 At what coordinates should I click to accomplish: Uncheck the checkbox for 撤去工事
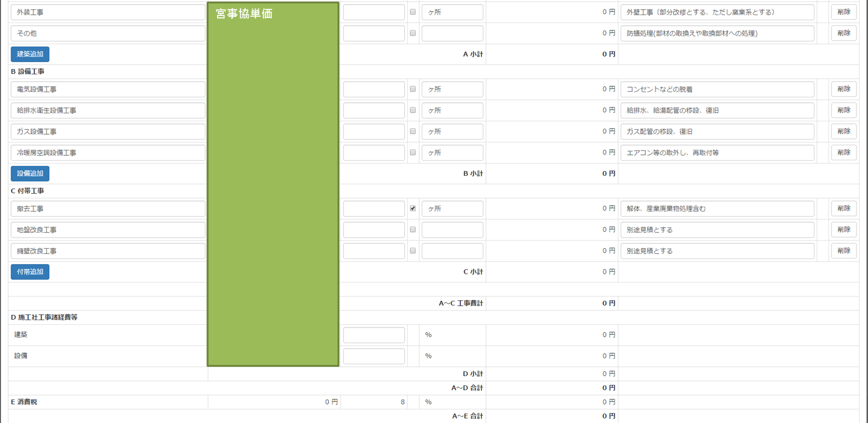click(413, 208)
